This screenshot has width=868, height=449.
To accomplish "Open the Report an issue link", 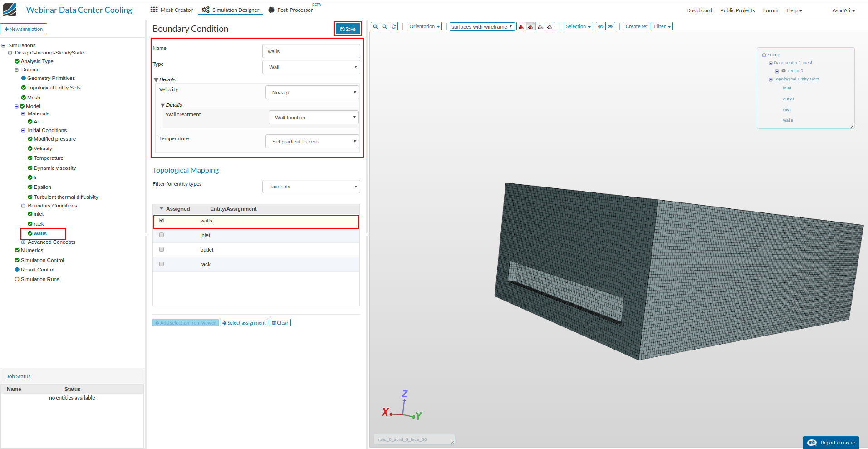I will [x=831, y=443].
